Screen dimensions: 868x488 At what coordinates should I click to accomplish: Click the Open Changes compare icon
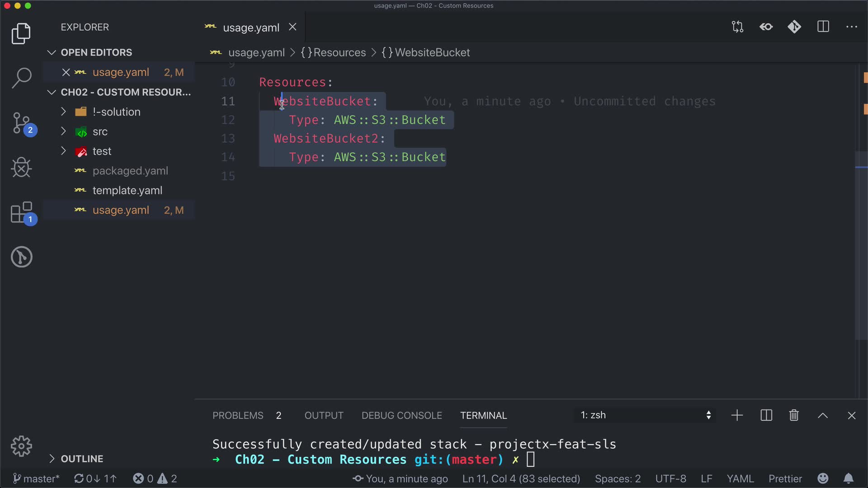click(737, 27)
